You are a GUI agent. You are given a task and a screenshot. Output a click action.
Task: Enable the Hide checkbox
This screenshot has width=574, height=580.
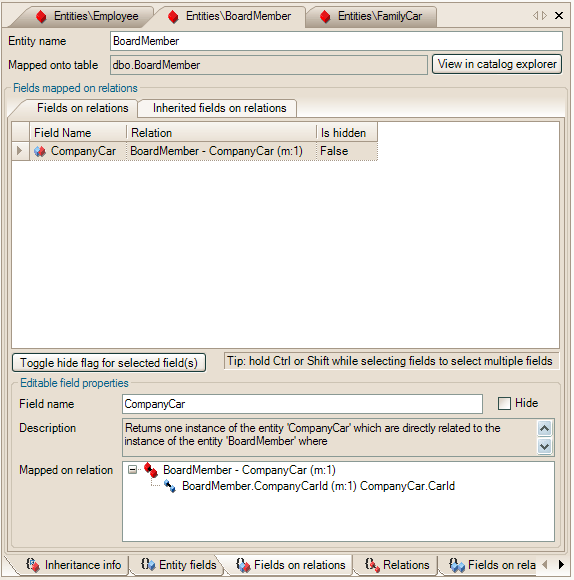point(504,403)
